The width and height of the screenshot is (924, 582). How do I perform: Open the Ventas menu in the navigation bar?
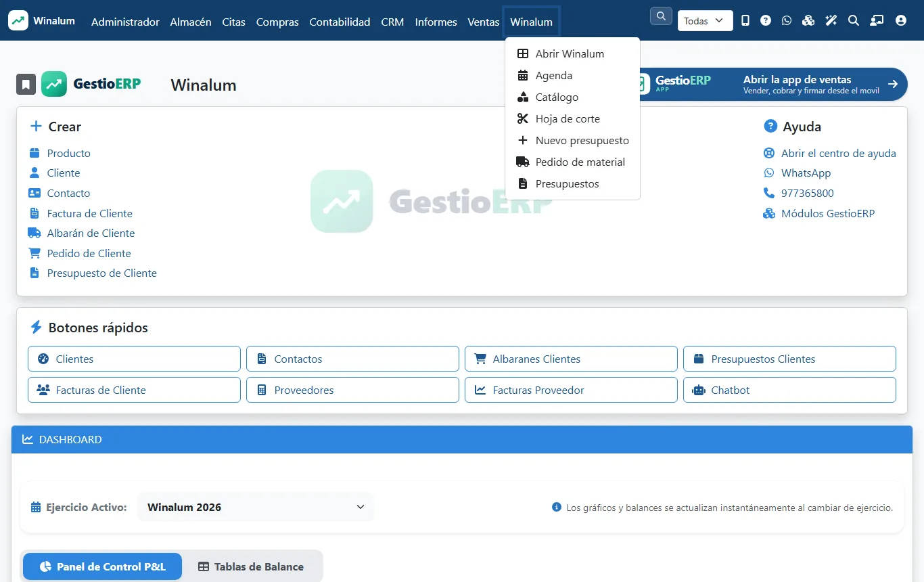coord(483,22)
